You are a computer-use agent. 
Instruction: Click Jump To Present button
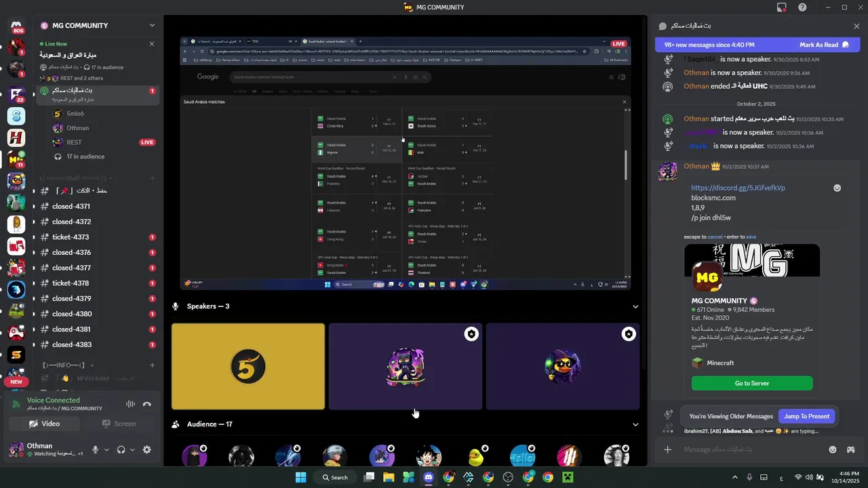click(807, 416)
